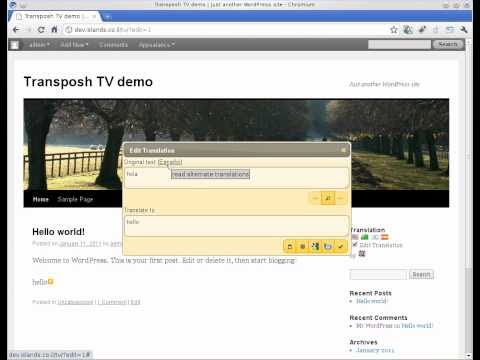Viewport: 480px width, 360px height.
Task: Click the sidebar Search button
Action: (421, 275)
